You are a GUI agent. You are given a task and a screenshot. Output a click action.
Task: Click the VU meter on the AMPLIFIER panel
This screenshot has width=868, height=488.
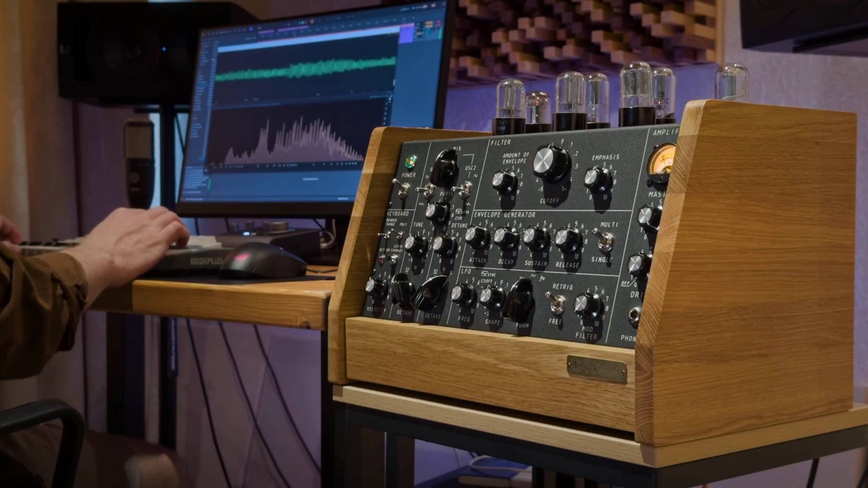[662, 159]
